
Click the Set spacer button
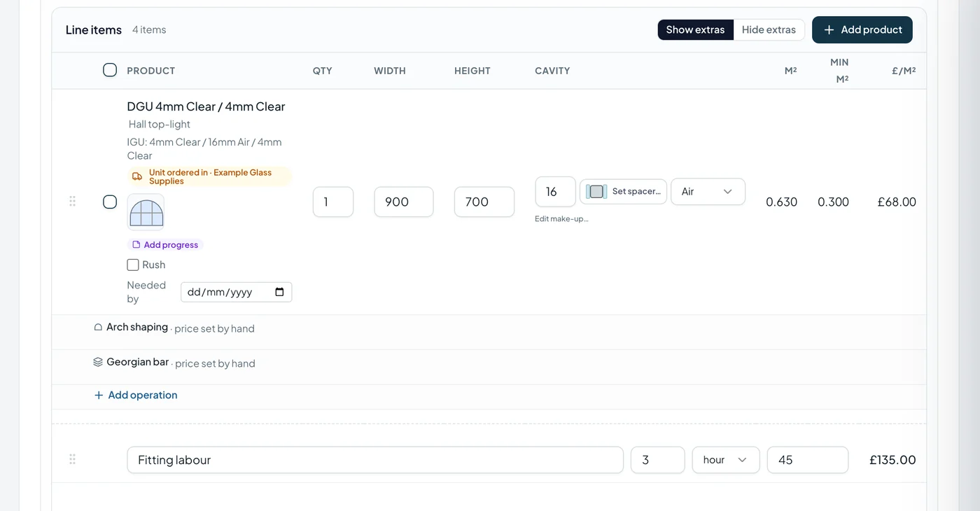(x=623, y=192)
